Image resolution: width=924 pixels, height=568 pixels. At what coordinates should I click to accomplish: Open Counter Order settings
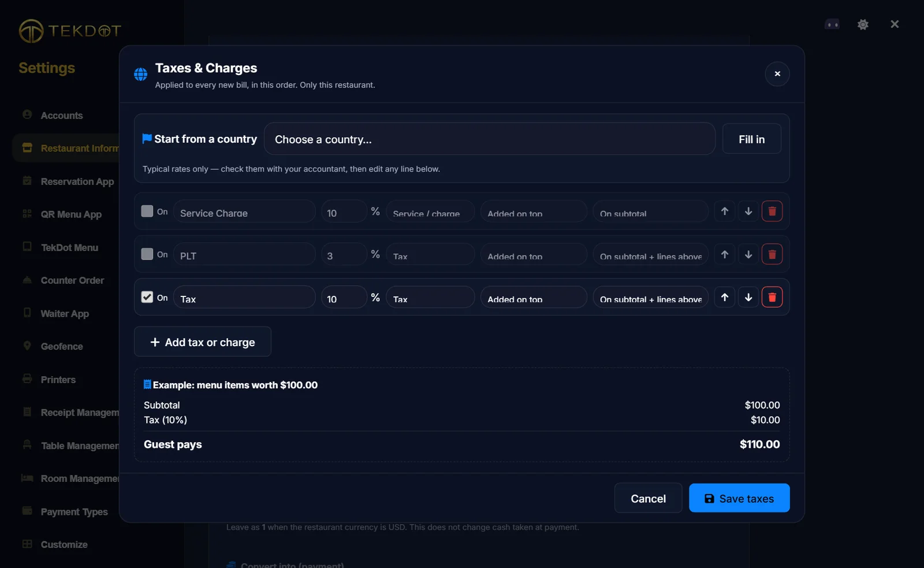72,280
